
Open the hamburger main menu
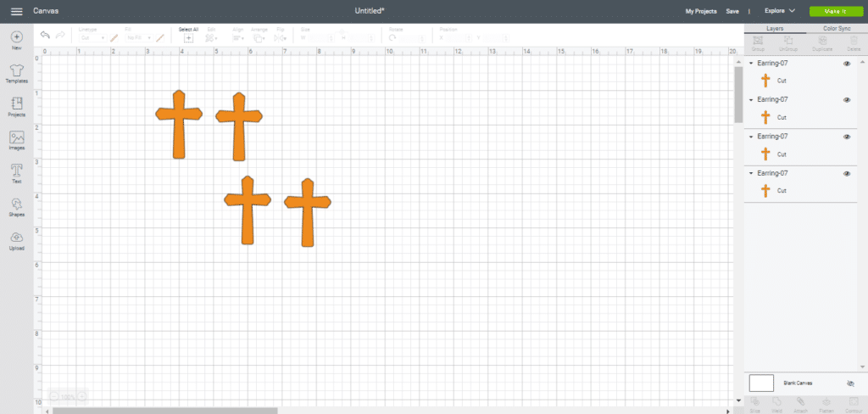[16, 11]
